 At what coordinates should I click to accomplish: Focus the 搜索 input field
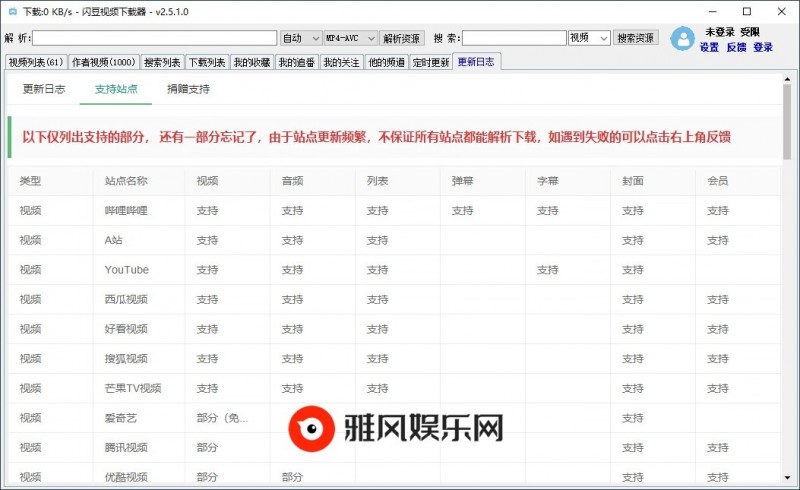point(514,38)
